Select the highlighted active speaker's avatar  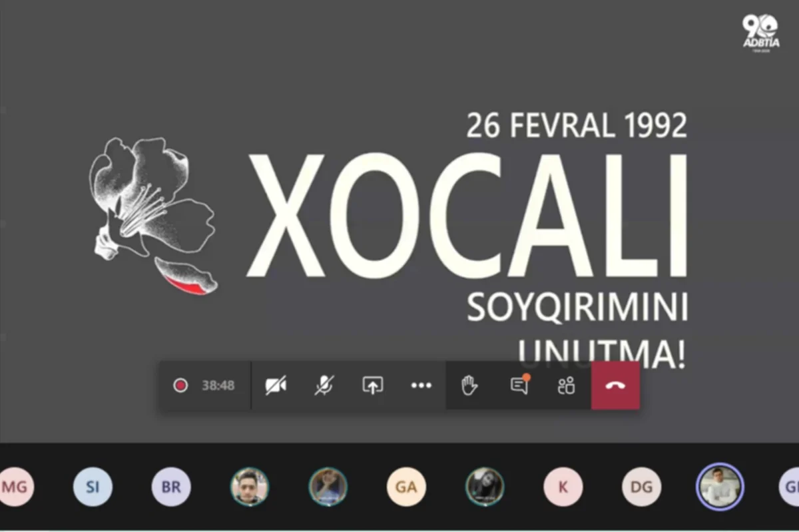719,487
